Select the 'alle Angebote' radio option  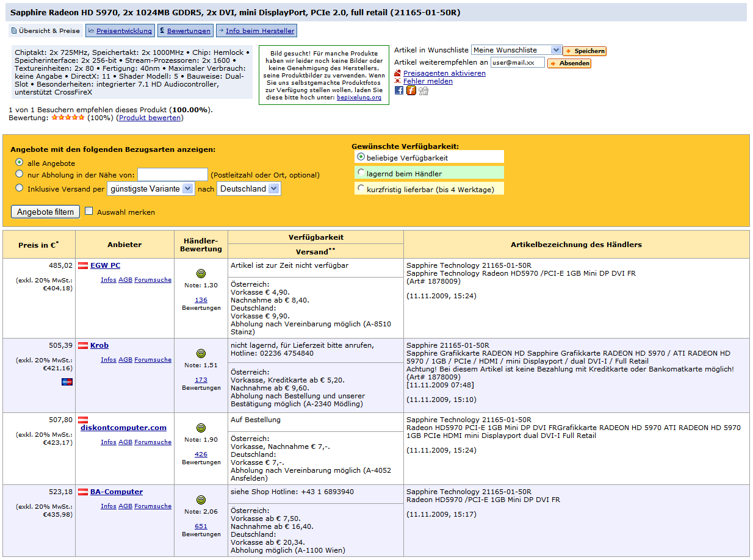(20, 163)
